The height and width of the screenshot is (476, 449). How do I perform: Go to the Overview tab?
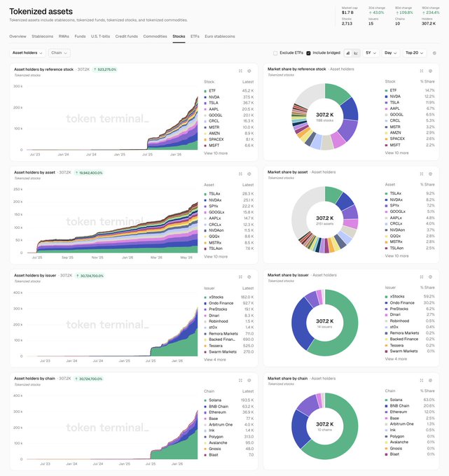(18, 36)
